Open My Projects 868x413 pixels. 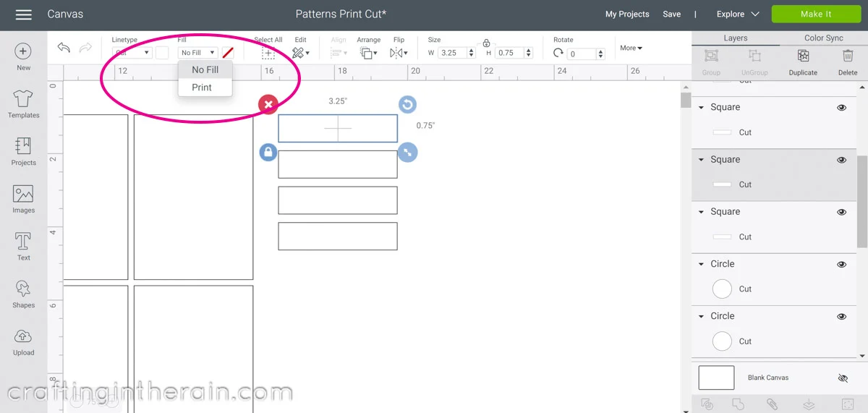tap(627, 14)
